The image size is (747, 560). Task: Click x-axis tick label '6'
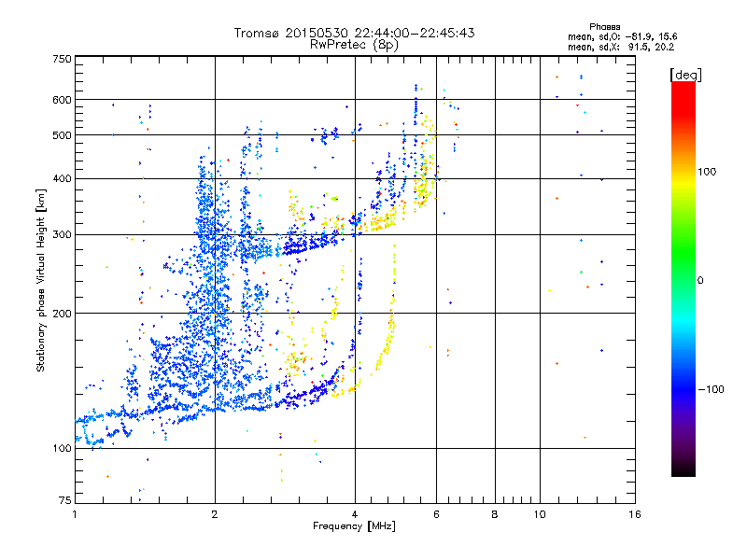436,514
